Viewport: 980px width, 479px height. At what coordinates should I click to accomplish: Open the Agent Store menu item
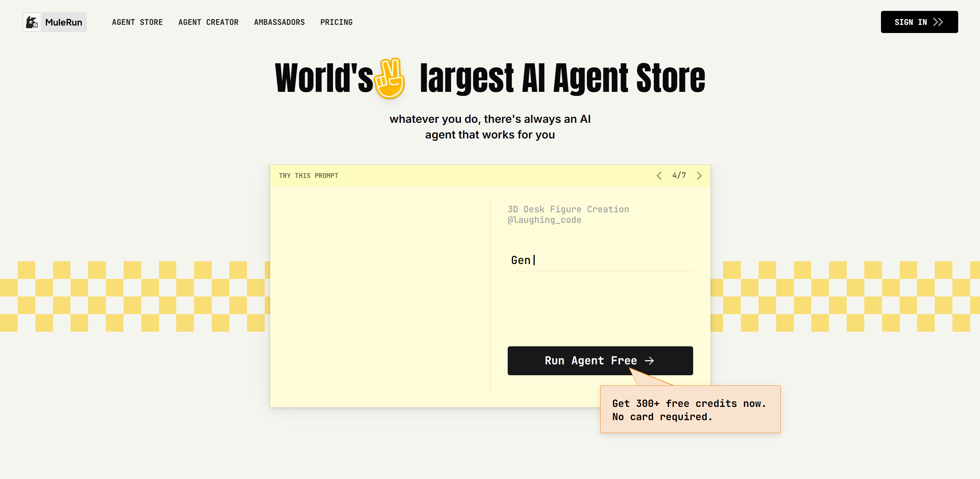tap(137, 22)
